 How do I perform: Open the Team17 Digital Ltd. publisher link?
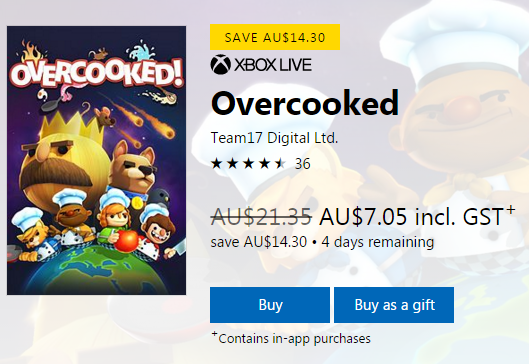[274, 138]
